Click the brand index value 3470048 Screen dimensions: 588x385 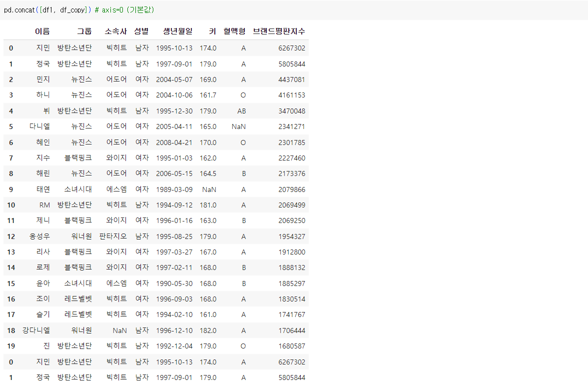coord(292,111)
